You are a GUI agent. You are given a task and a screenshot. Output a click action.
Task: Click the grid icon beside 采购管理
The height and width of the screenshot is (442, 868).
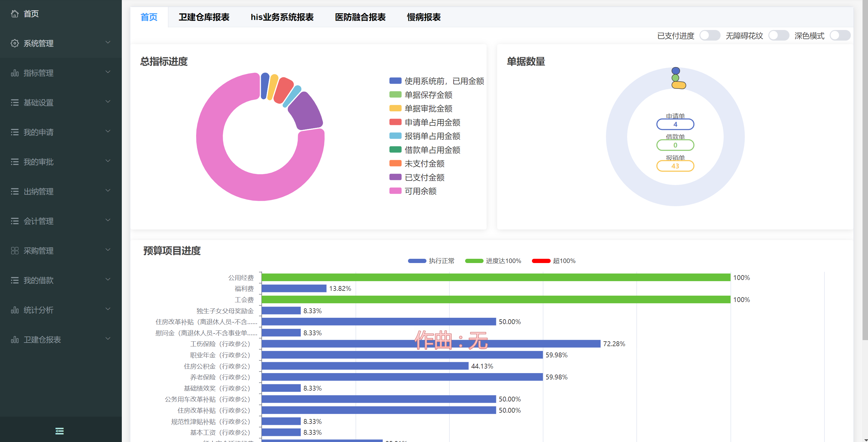pyautogui.click(x=15, y=251)
